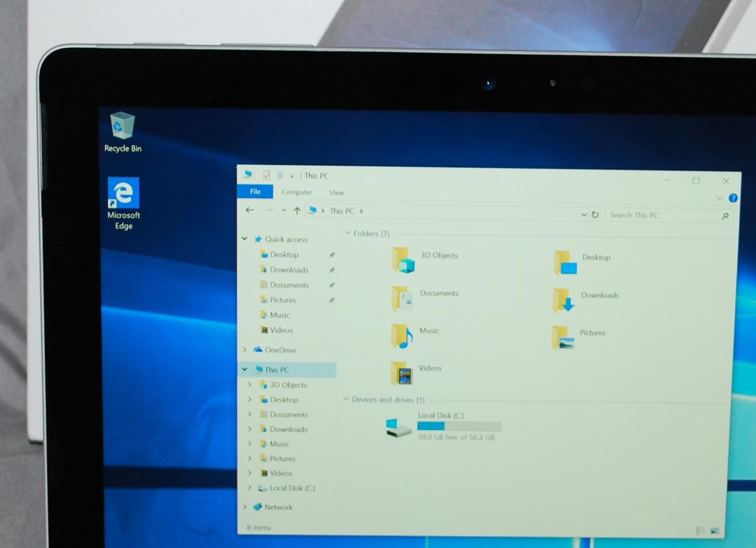Switch to details view in status bar
Viewport: 756px width, 548px height.
pyautogui.click(x=700, y=530)
